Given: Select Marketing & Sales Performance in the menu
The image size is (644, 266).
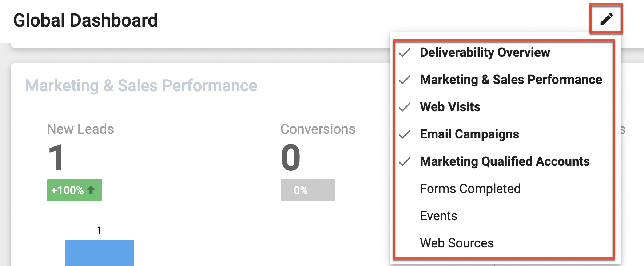Looking at the screenshot, I should pyautogui.click(x=510, y=80).
